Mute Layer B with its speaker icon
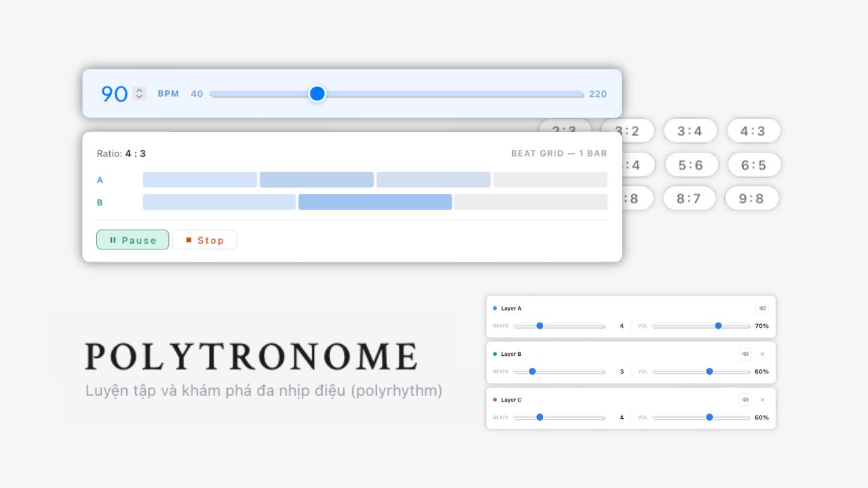The width and height of the screenshot is (868, 488). (745, 354)
